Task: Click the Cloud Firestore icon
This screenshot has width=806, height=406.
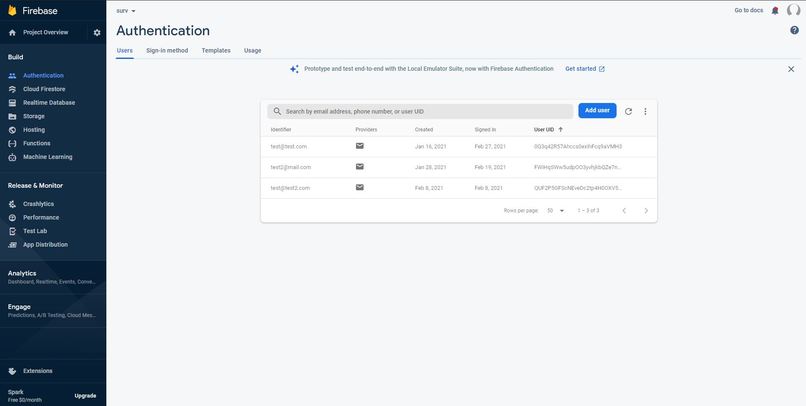Action: (x=12, y=89)
